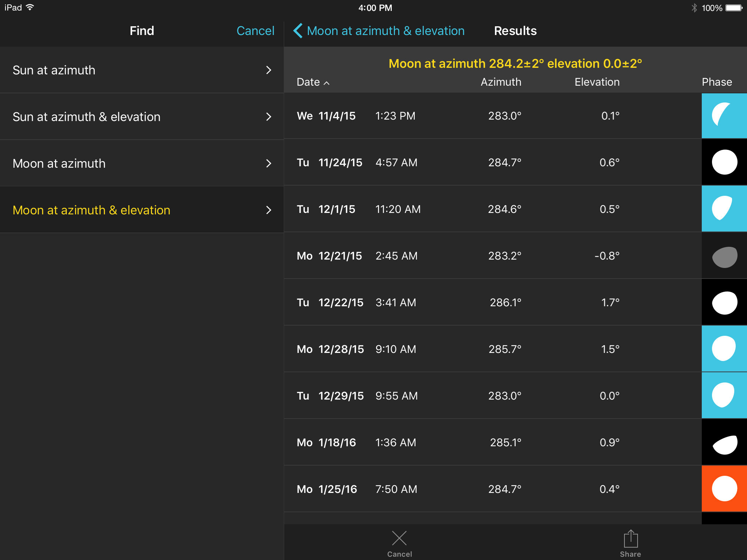Viewport: 747px width, 560px height.
Task: Tap Cancel in the Find header
Action: tap(255, 31)
